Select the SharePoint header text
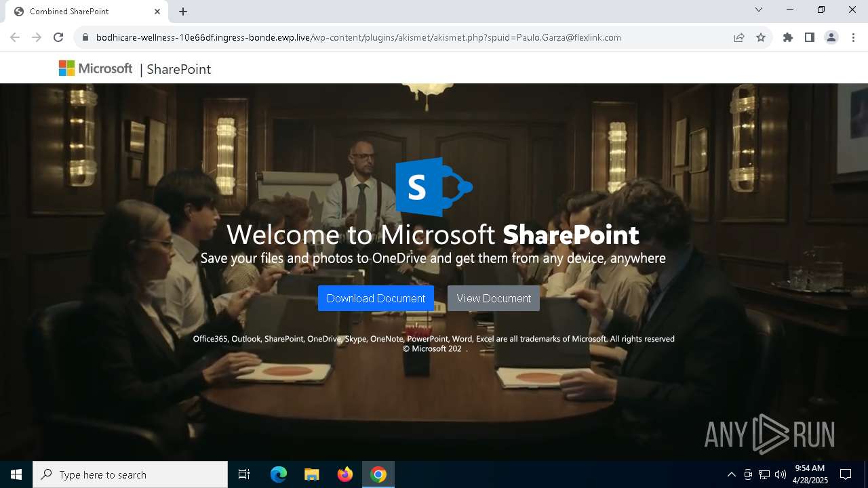This screenshot has width=868, height=488. [178, 69]
